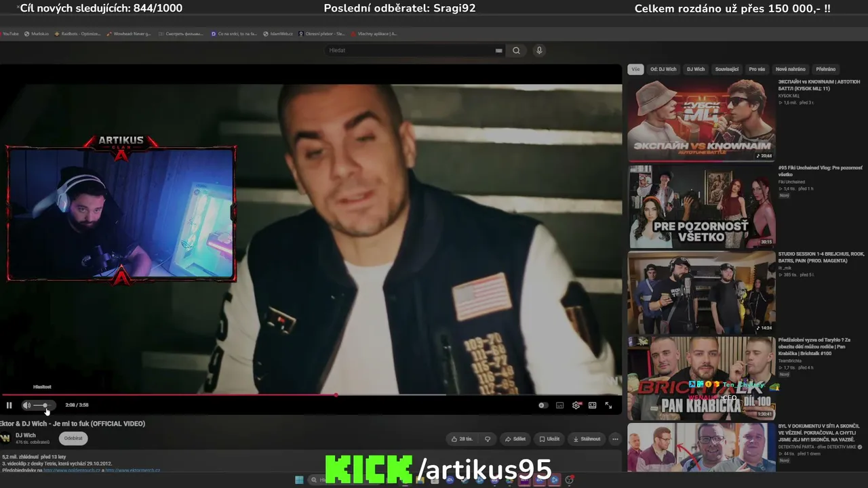868x488 pixels.
Task: Open the Okresní přebor bookmark
Action: tap(321, 33)
